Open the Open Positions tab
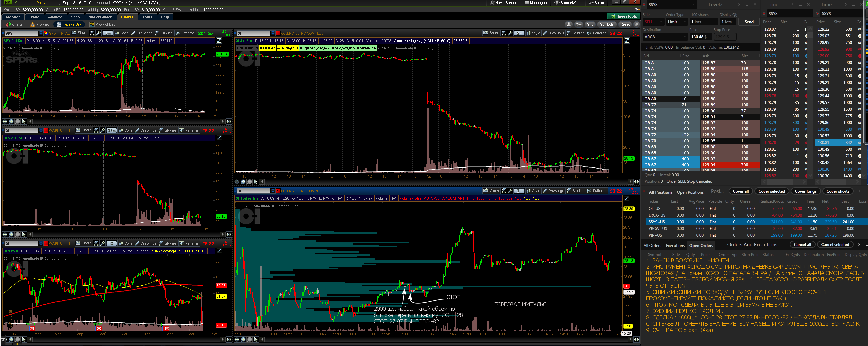 click(x=690, y=192)
